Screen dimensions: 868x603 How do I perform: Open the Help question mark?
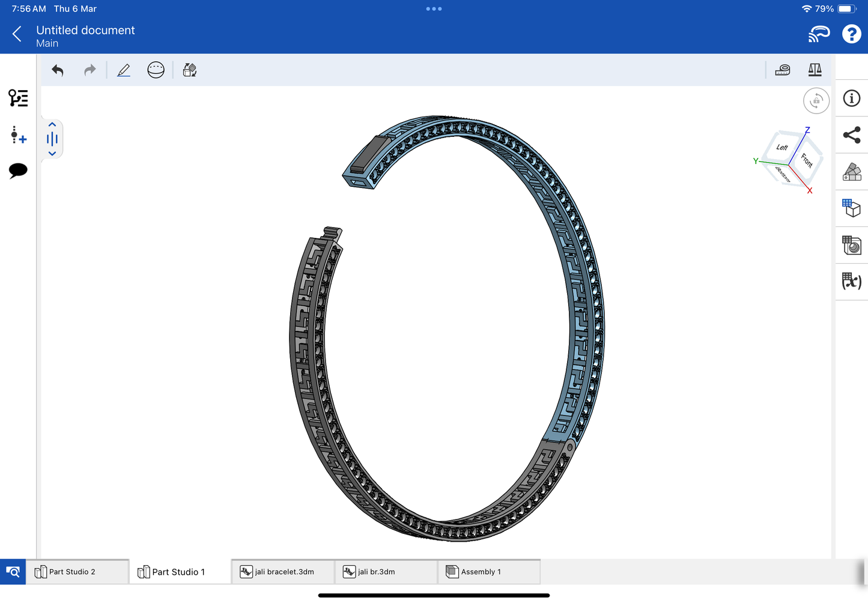pos(851,34)
